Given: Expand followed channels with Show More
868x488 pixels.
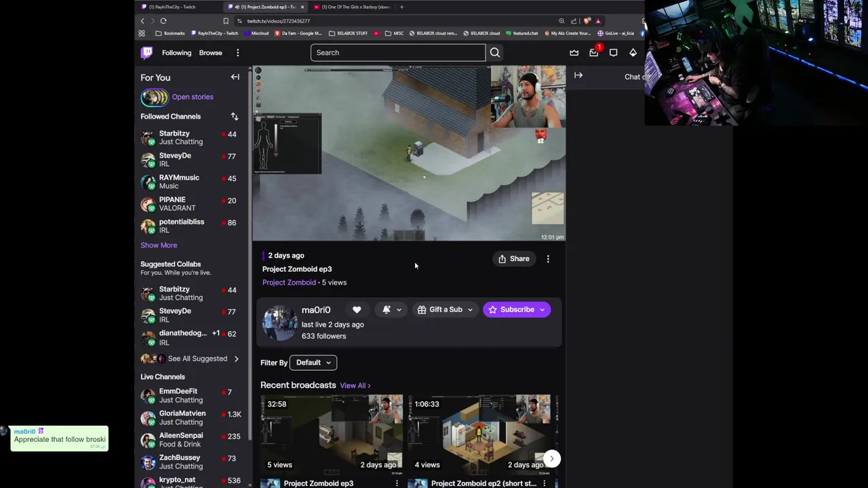Looking at the screenshot, I should 159,245.
